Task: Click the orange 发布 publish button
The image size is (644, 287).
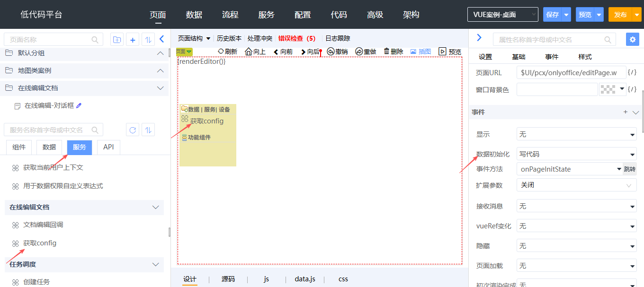Action: click(620, 15)
